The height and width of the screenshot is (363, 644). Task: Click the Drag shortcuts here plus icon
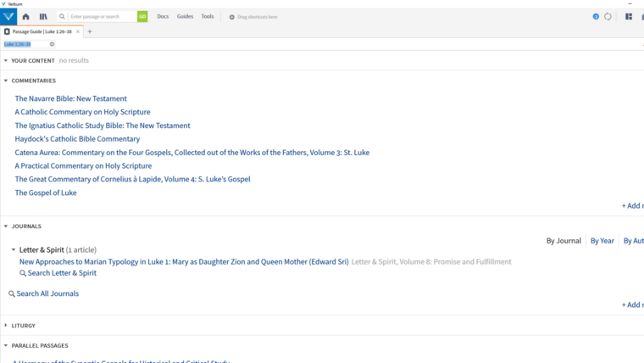pyautogui.click(x=231, y=17)
